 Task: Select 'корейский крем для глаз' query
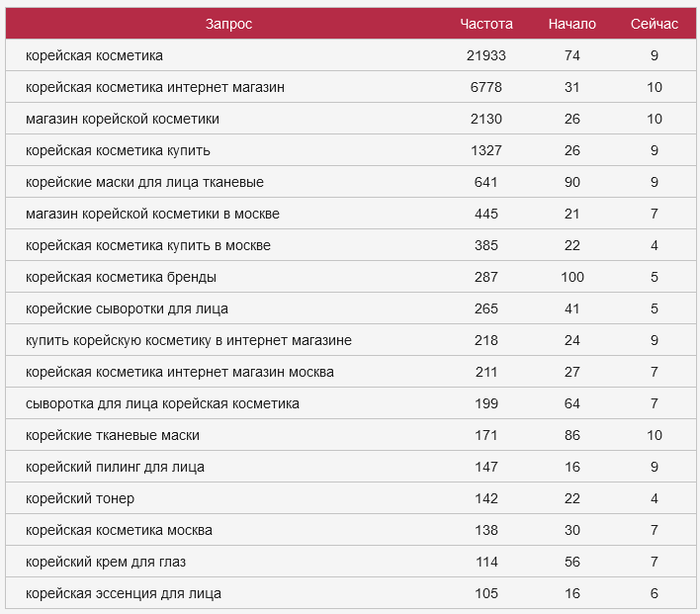106,562
